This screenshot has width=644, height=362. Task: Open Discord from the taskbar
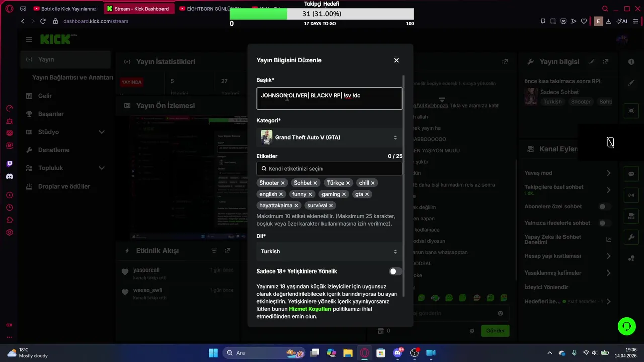tap(397, 353)
